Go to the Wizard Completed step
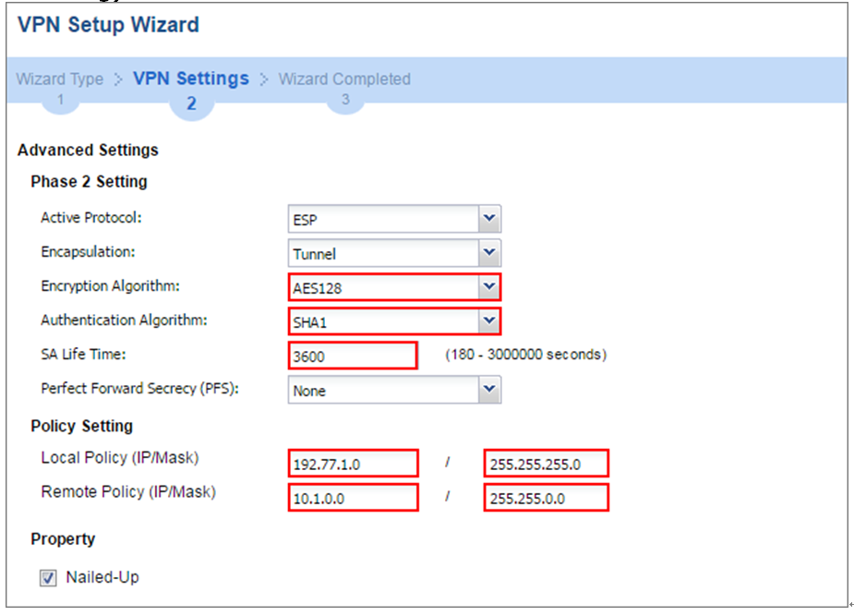The image size is (854, 616). [344, 79]
